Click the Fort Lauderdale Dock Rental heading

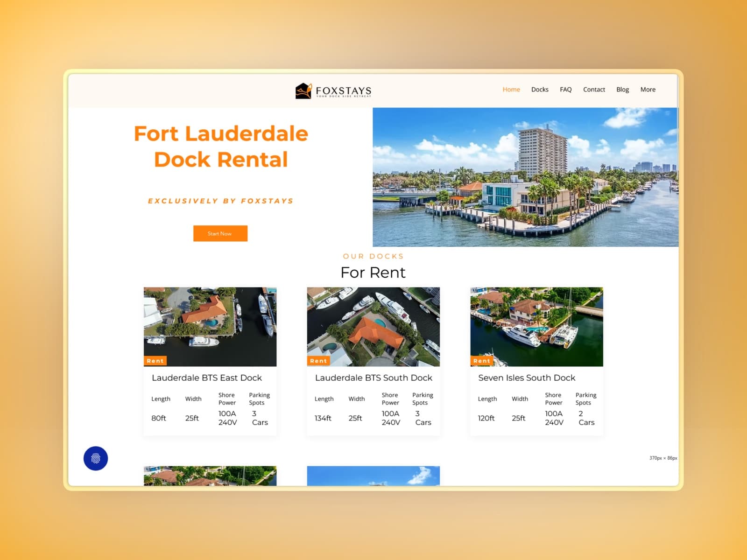[221, 147]
